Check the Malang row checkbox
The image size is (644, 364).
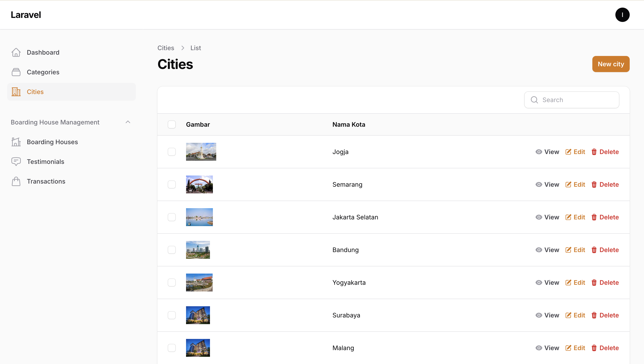point(172,348)
